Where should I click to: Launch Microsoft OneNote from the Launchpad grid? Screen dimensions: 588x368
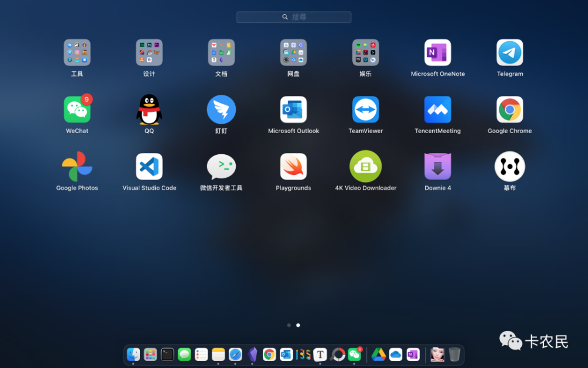437,52
